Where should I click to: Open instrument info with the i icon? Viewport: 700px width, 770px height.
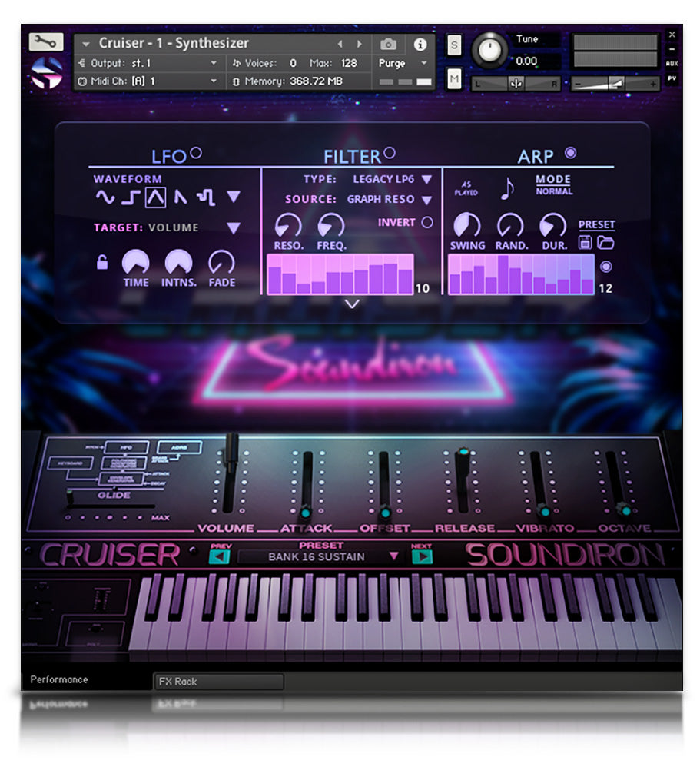tap(420, 44)
